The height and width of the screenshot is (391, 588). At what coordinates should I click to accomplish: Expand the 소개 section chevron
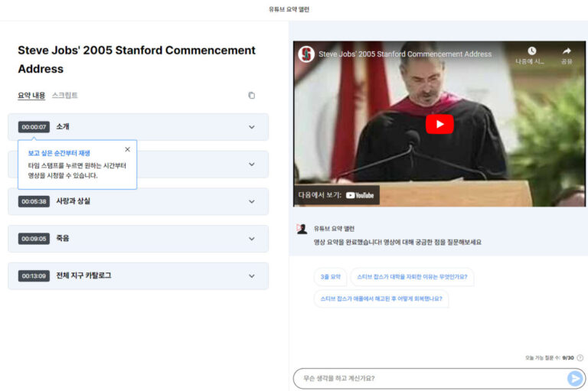pos(252,127)
